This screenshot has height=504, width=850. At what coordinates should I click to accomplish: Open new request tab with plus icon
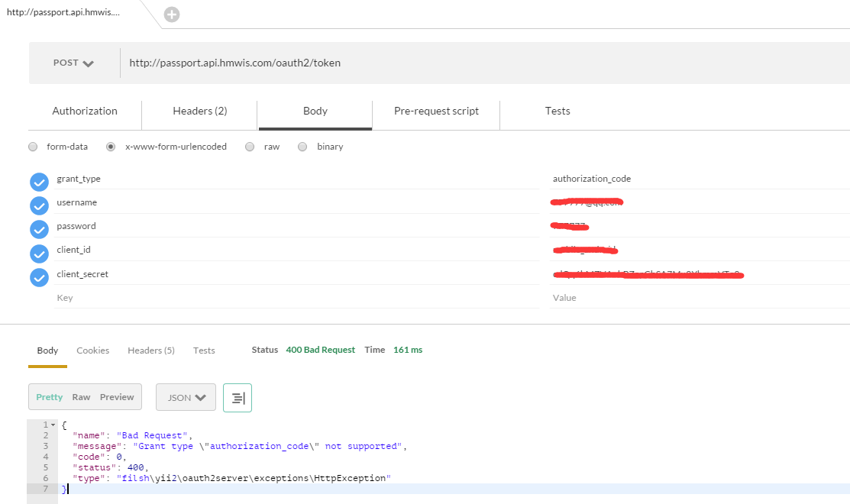[x=173, y=15]
